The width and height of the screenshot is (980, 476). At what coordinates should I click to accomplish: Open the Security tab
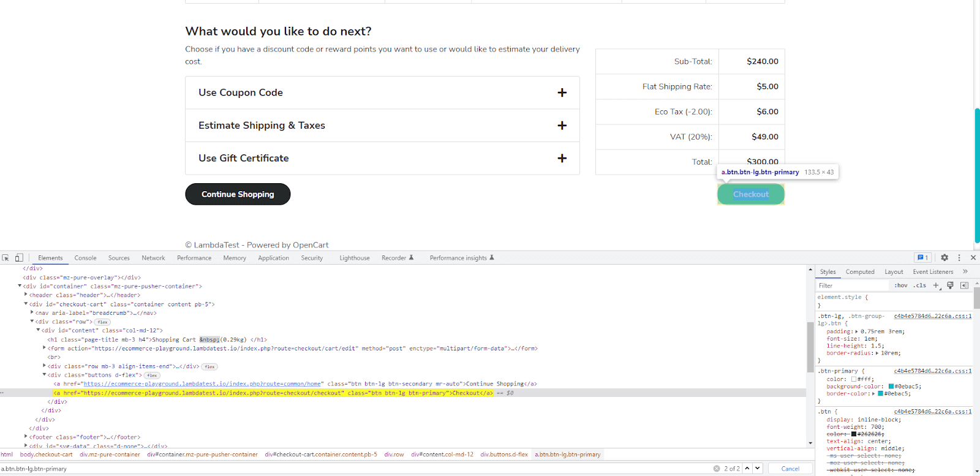(312, 258)
